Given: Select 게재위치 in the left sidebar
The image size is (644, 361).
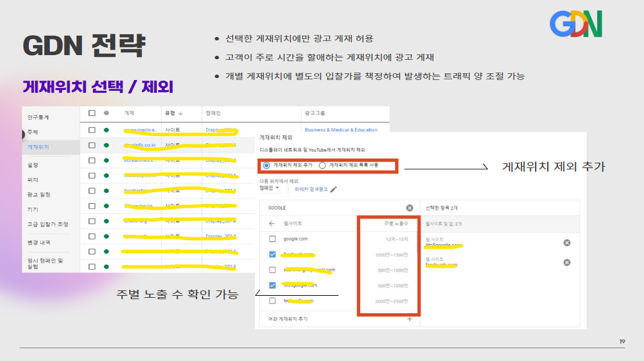Looking at the screenshot, I should pyautogui.click(x=38, y=147).
